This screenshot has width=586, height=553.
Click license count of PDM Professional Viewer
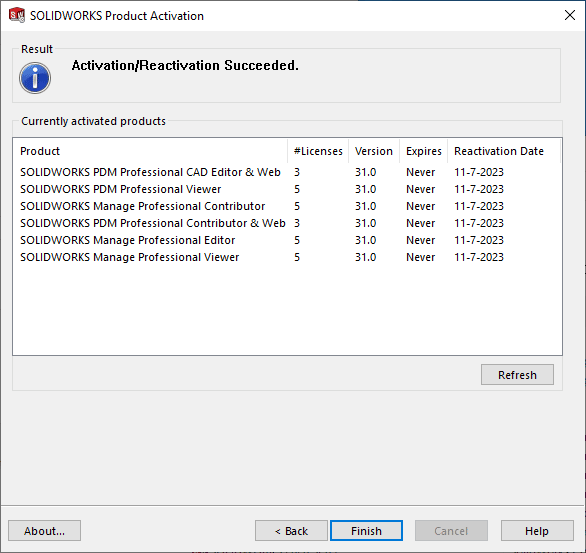click(297, 189)
